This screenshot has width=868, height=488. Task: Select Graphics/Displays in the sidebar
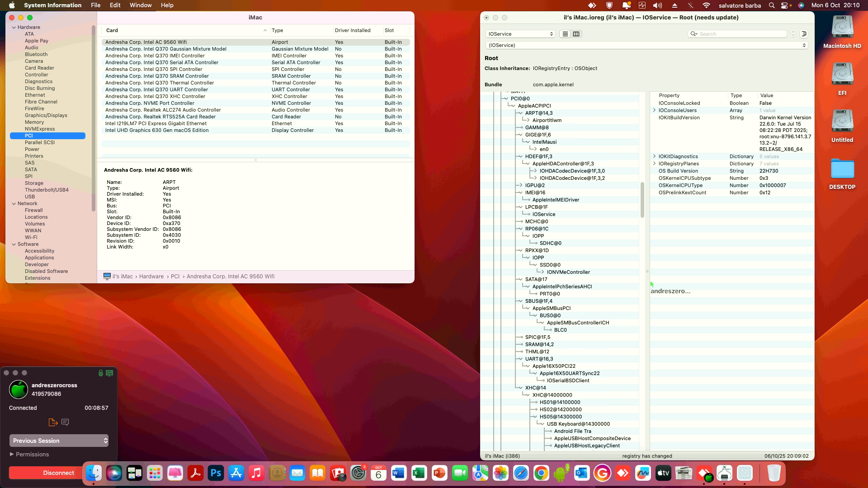[x=46, y=116]
